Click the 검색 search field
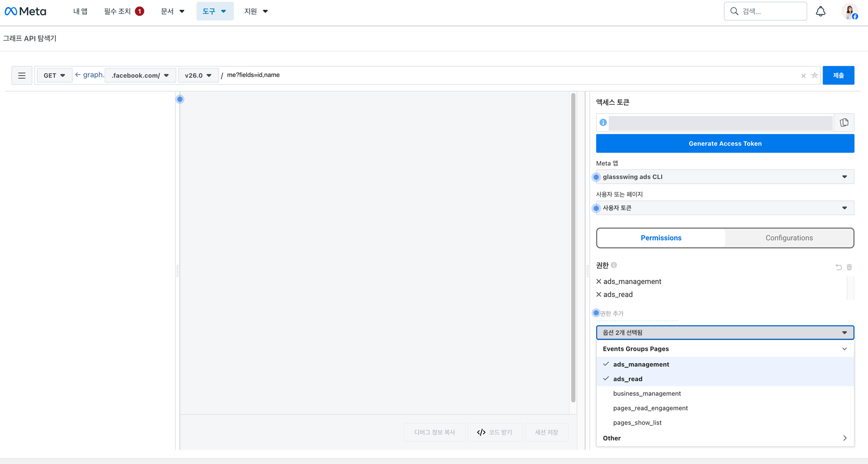 click(x=765, y=11)
